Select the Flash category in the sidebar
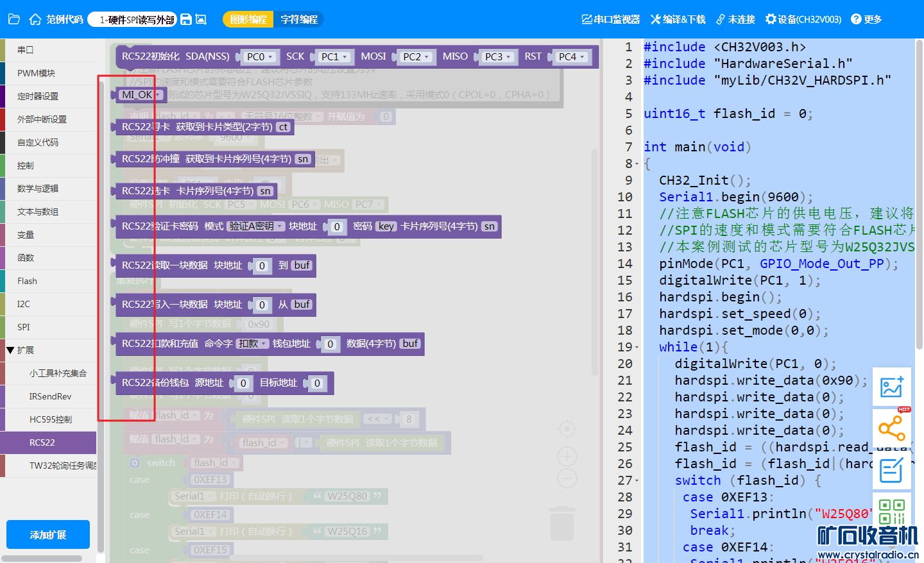Viewport: 924px width, 563px height. tap(27, 281)
